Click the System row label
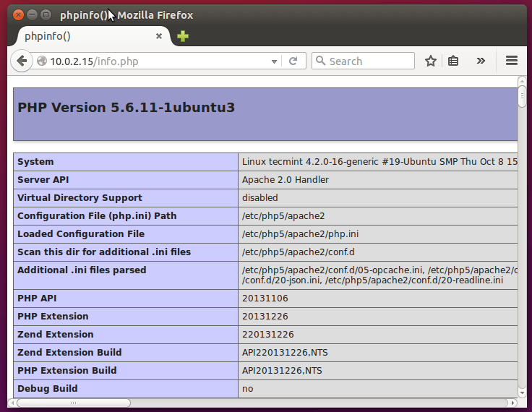Screen dimensions: 532x412 point(35,161)
